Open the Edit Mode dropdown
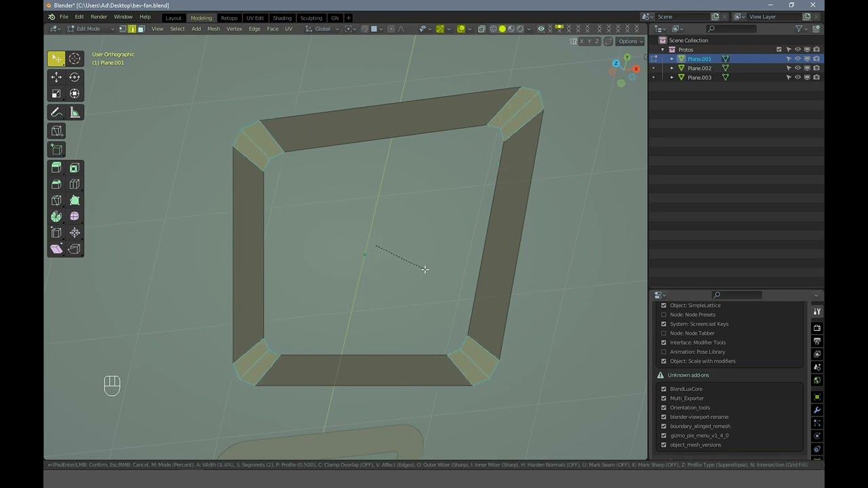This screenshot has width=868, height=488. tap(91, 29)
